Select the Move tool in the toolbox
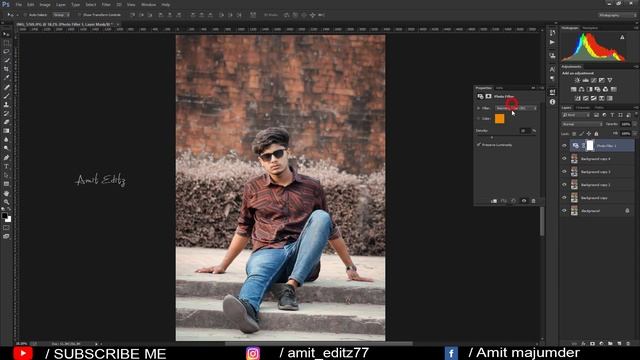 click(x=6, y=34)
